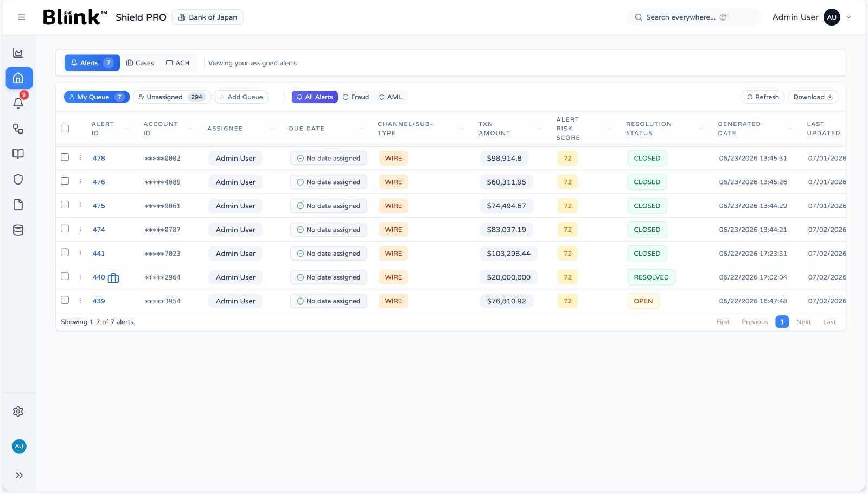Screen dimensions: 868x494
Task: Open the shield sidebar icon
Action: tap(18, 180)
